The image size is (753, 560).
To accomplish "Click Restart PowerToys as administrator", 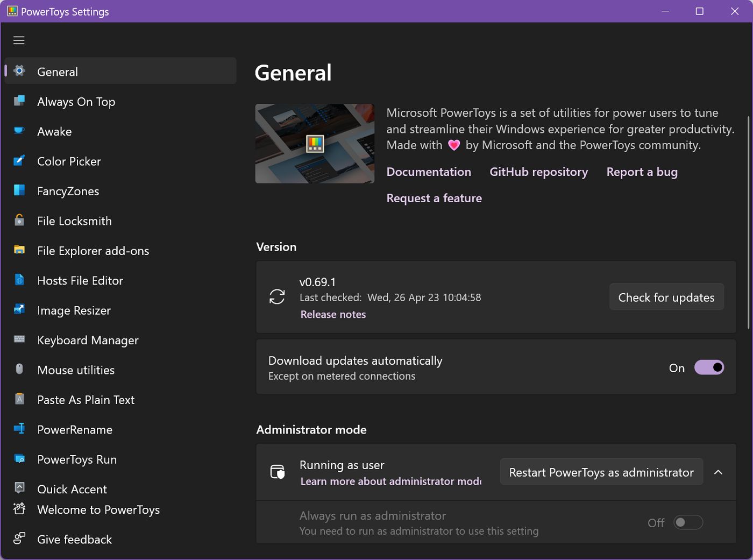I will point(601,472).
